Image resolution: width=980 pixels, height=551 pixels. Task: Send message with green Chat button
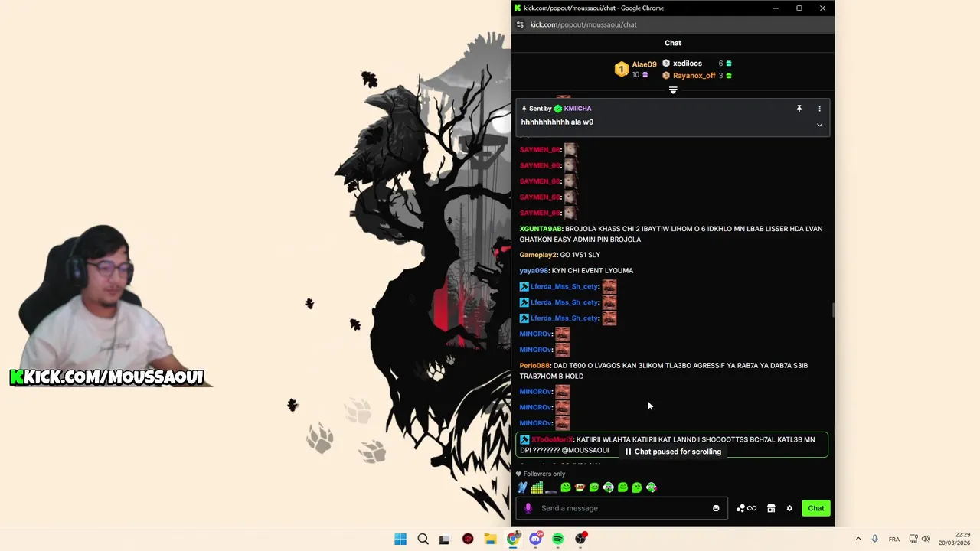point(816,508)
